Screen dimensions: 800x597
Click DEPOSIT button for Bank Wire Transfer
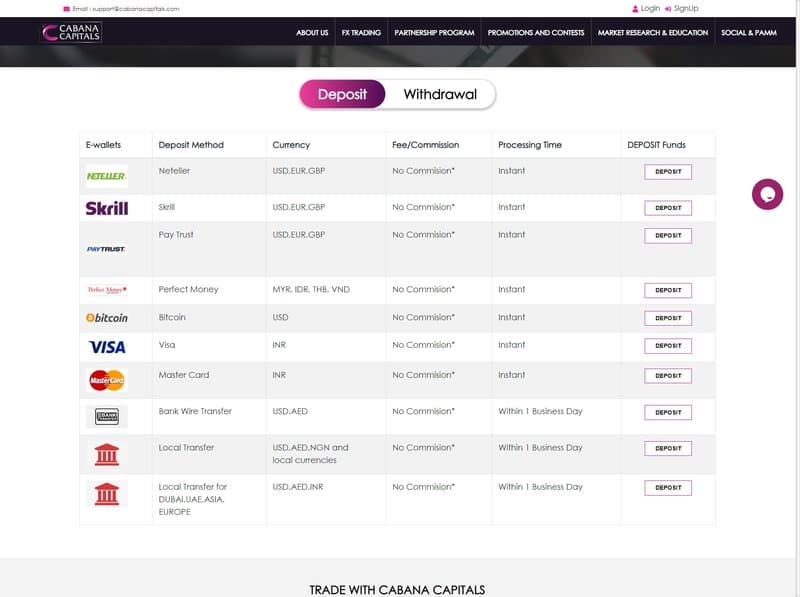(668, 412)
